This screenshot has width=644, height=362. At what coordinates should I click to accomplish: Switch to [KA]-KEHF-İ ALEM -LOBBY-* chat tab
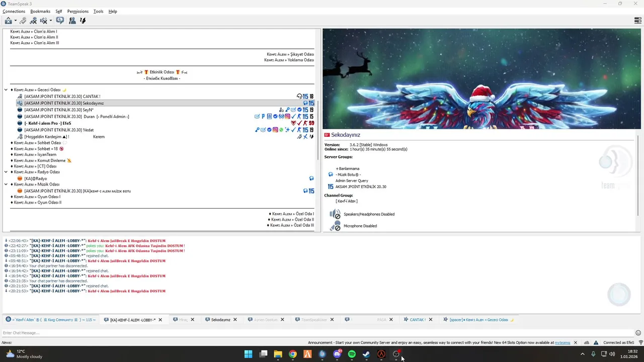tap(133, 320)
